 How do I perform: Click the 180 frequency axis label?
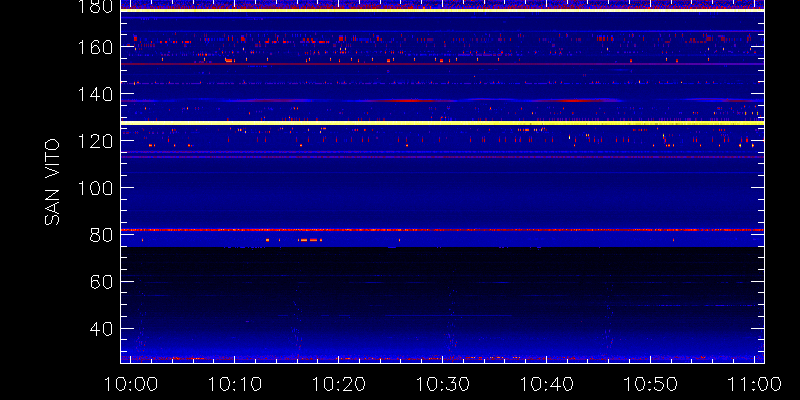(94, 6)
